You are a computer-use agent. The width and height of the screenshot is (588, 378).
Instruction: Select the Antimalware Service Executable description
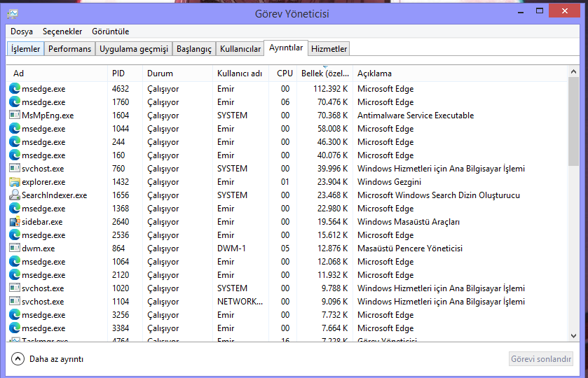point(416,115)
